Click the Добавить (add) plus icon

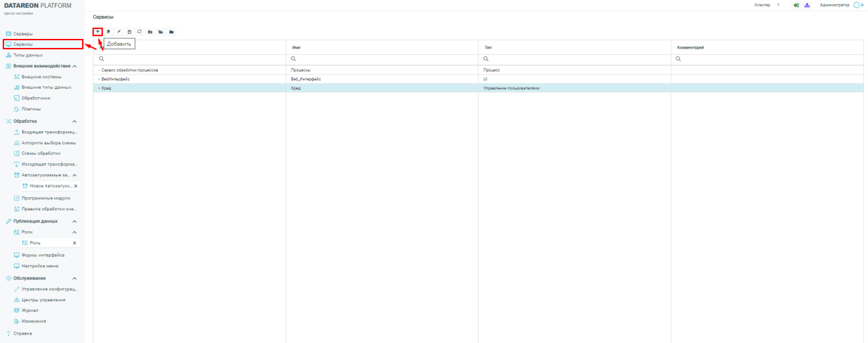coord(98,31)
